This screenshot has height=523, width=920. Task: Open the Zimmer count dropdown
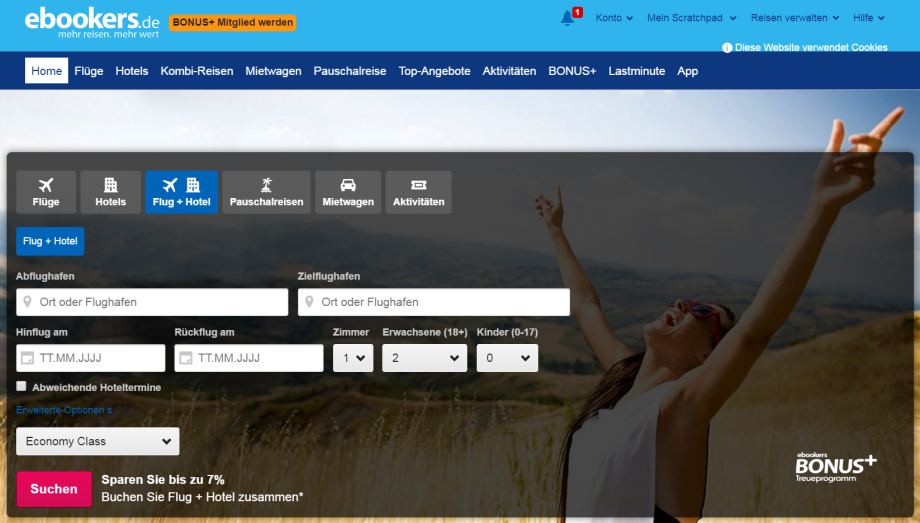353,357
